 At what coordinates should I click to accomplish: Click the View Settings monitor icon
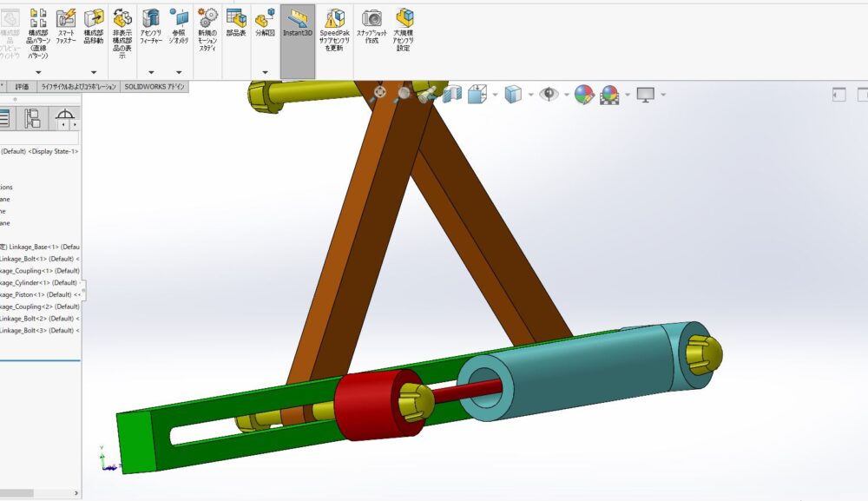click(646, 95)
